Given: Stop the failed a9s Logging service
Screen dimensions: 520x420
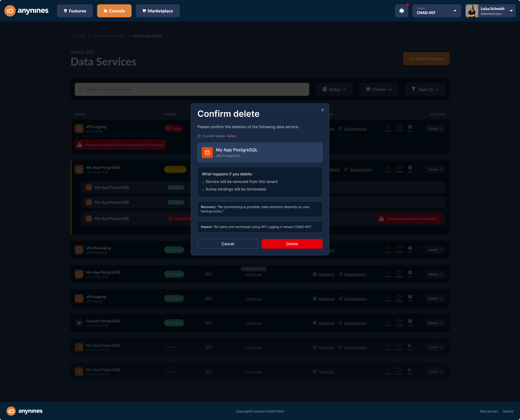Looking at the screenshot, I should pos(410,128).
